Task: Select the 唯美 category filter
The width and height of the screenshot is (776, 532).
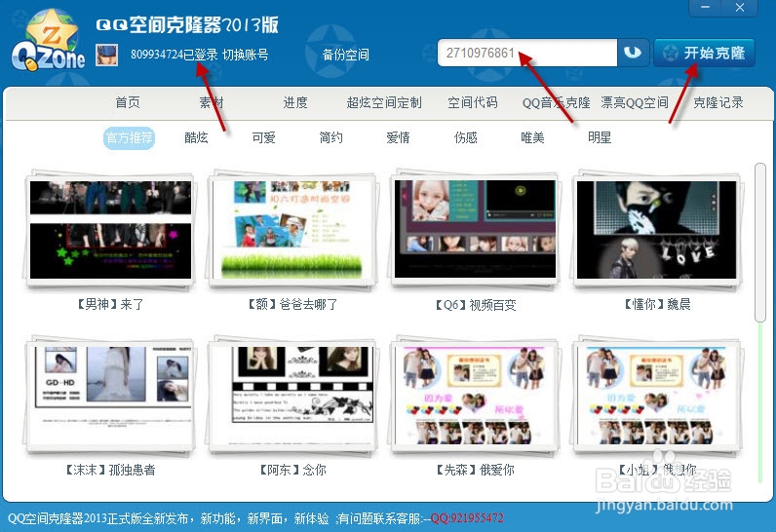Action: tap(532, 137)
